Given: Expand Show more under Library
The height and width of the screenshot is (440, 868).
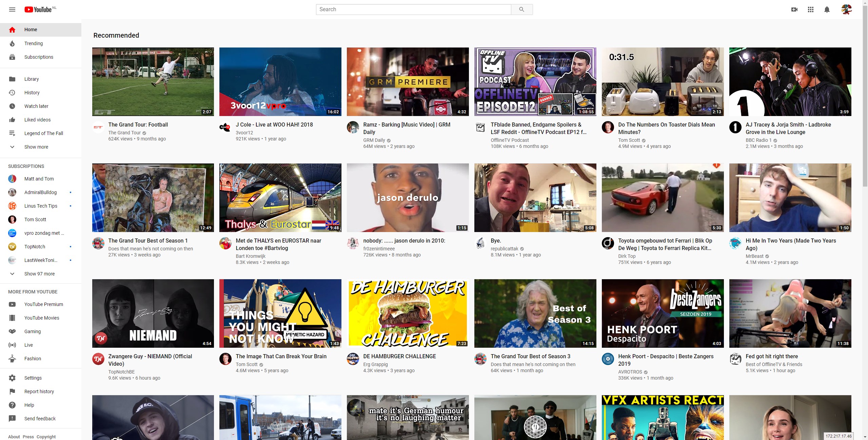Looking at the screenshot, I should pos(36,147).
